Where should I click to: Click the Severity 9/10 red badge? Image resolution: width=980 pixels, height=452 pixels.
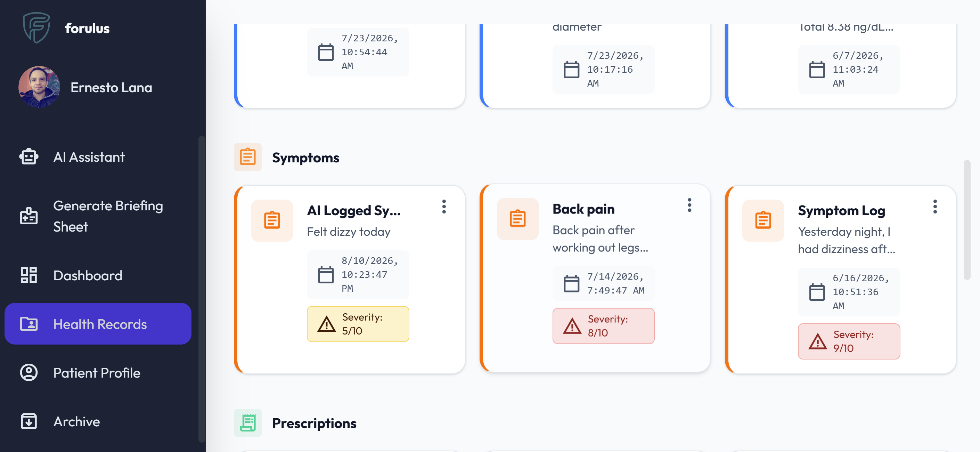(849, 341)
